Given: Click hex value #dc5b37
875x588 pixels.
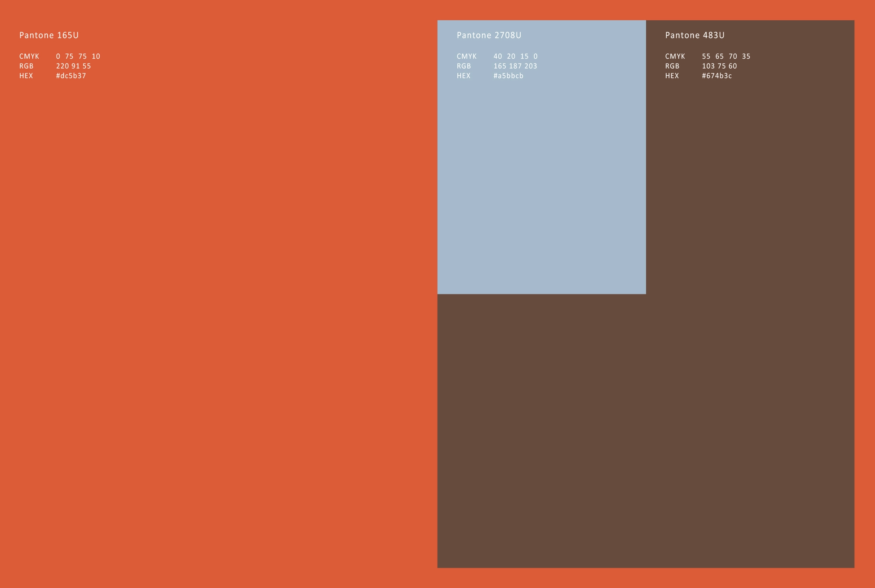Looking at the screenshot, I should 71,76.
